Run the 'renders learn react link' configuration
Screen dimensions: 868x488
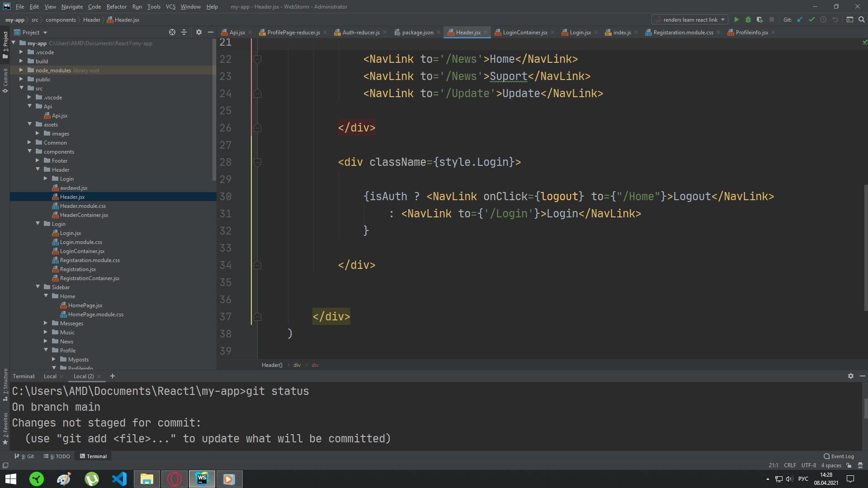[736, 19]
